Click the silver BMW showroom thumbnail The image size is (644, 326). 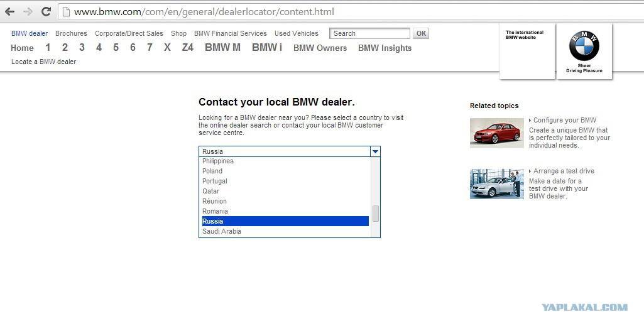coord(497,184)
